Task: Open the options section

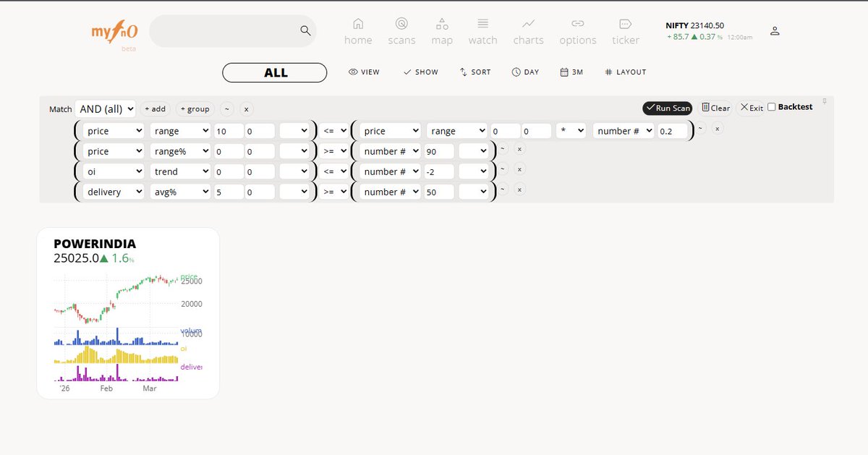Action: pyautogui.click(x=578, y=32)
